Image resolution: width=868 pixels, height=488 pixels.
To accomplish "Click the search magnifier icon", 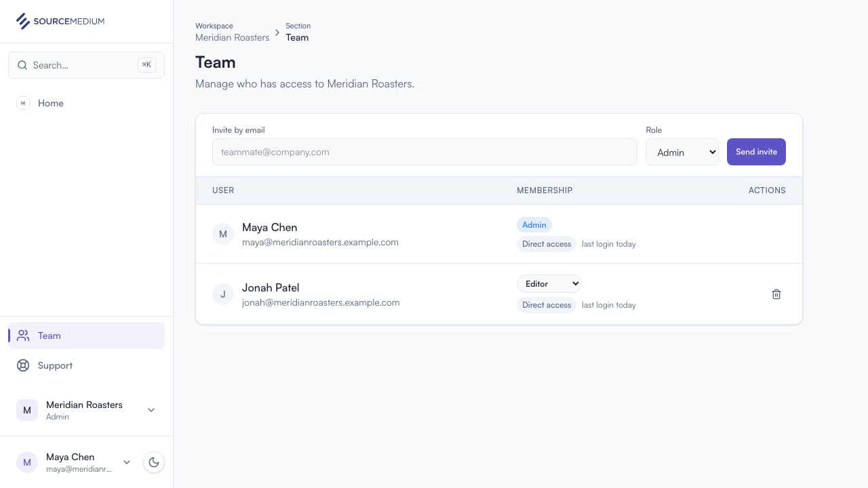I will point(23,65).
